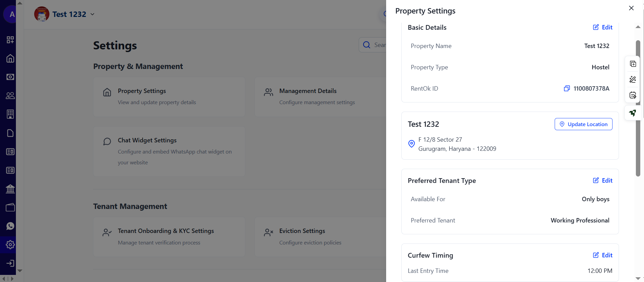Image resolution: width=644 pixels, height=282 pixels.
Task: Click the logout icon at the sidebar bottom
Action: pos(10,263)
